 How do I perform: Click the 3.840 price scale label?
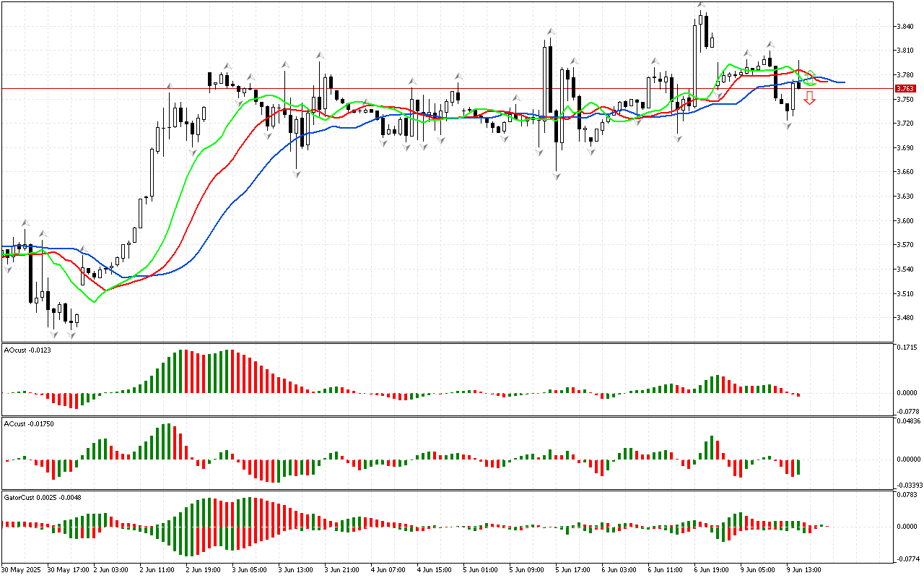pyautogui.click(x=906, y=27)
